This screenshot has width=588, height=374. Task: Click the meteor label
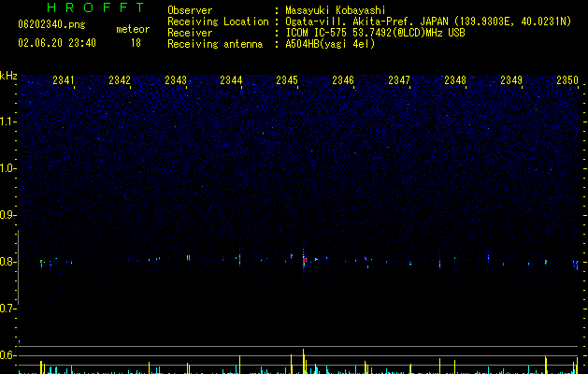133,29
